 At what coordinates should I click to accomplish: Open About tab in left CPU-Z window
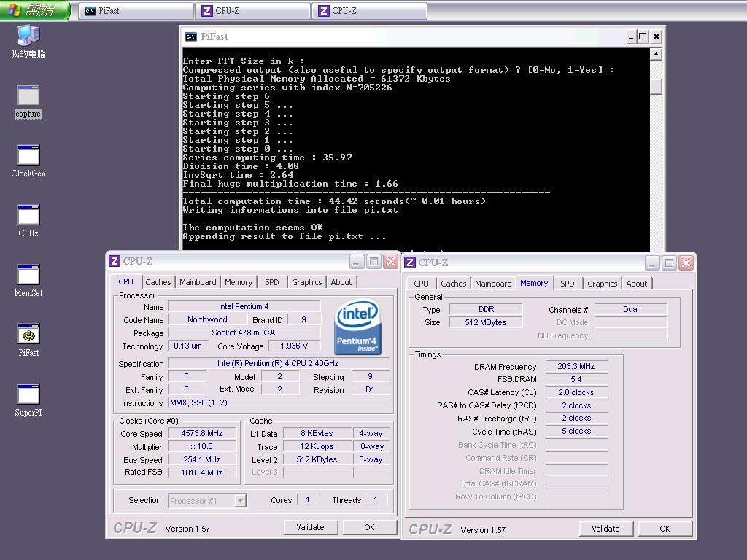click(x=341, y=282)
